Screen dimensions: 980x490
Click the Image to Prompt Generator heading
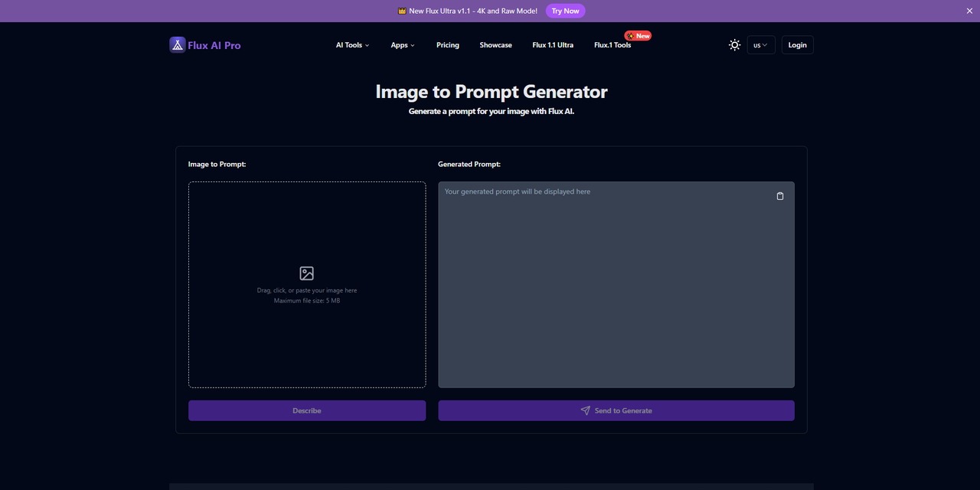(492, 92)
